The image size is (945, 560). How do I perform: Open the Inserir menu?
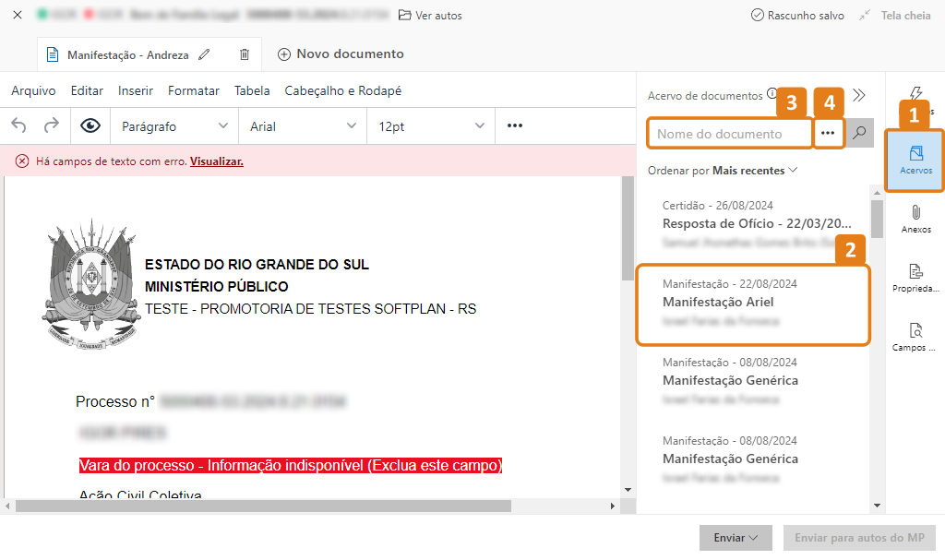(136, 90)
